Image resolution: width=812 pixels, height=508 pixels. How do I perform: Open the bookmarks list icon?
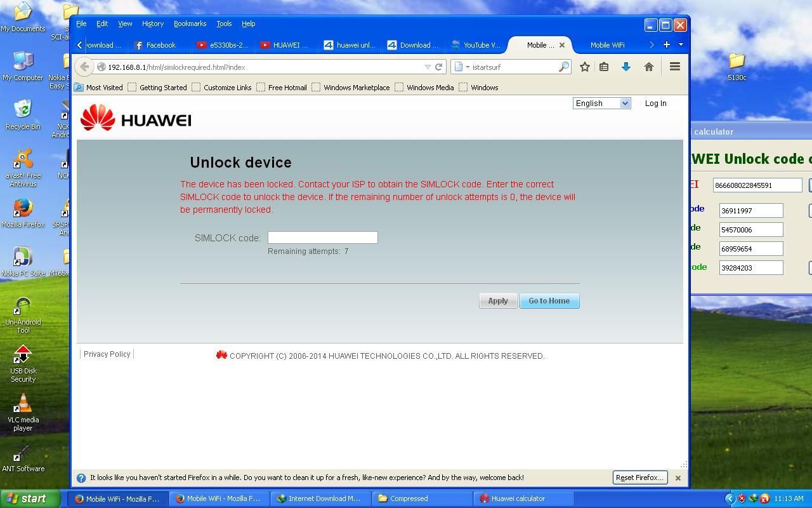point(604,67)
